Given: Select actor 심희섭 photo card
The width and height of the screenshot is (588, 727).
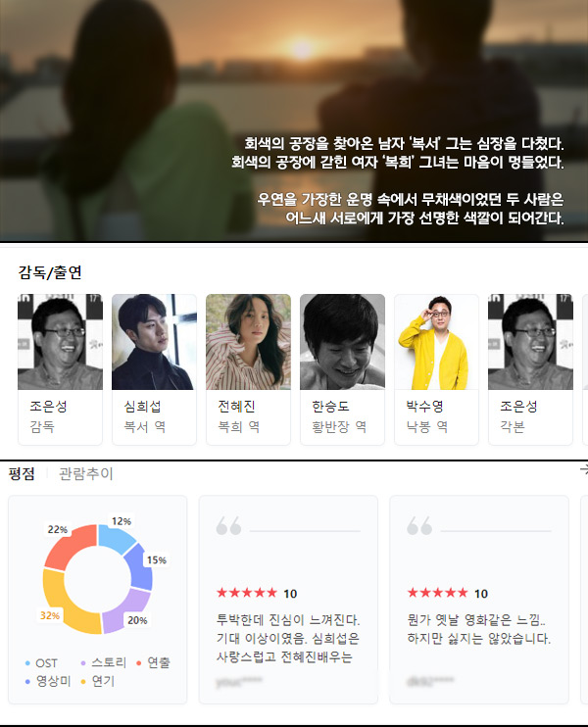Looking at the screenshot, I should pyautogui.click(x=155, y=369).
